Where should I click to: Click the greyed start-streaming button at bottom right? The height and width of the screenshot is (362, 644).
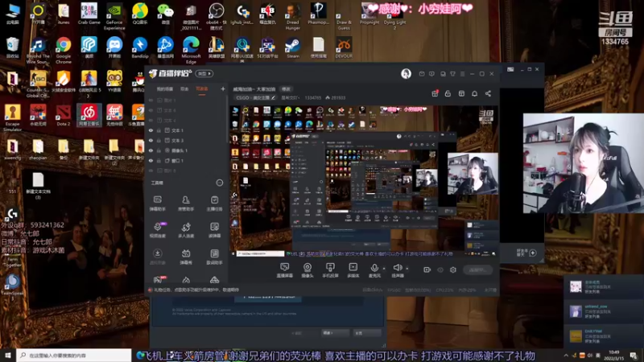pyautogui.click(x=477, y=270)
